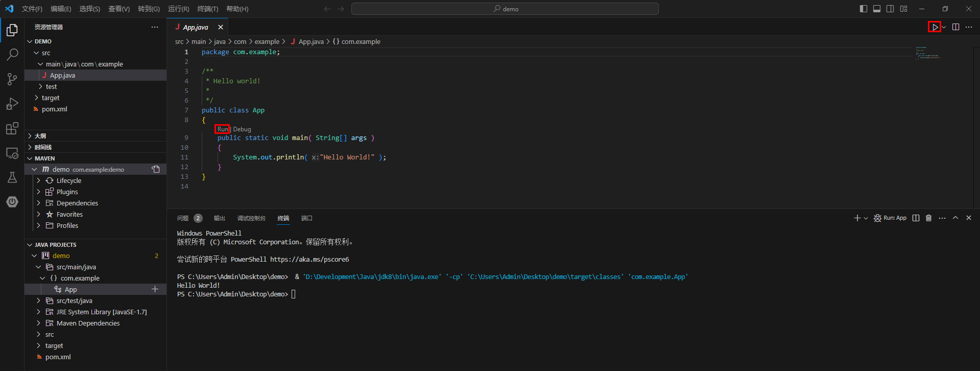Open Customize Layout button
The image size is (980, 371).
coord(904,9)
